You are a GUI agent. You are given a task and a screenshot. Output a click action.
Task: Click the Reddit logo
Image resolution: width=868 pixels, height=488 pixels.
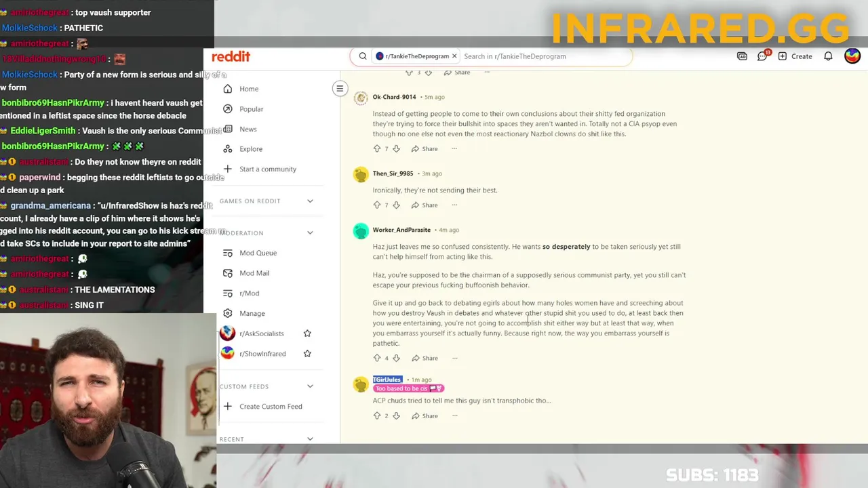coord(231,56)
